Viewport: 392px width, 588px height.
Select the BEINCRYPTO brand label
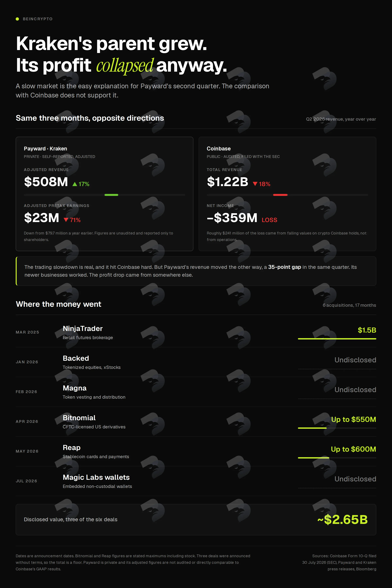click(x=38, y=19)
